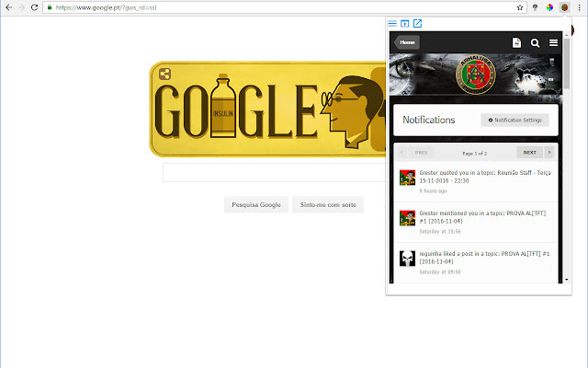Click the 'Saturday at 09:50' timestamp
The image size is (588, 368).
(x=440, y=272)
